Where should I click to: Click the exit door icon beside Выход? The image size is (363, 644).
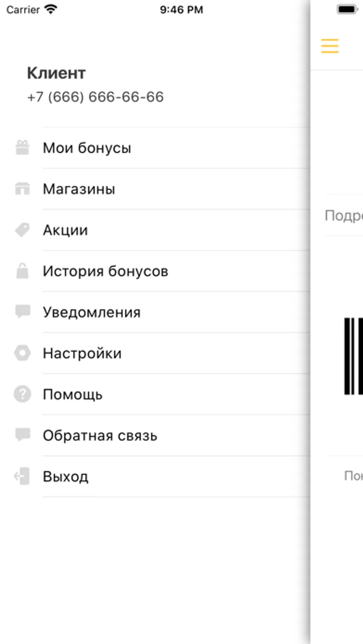(x=22, y=476)
